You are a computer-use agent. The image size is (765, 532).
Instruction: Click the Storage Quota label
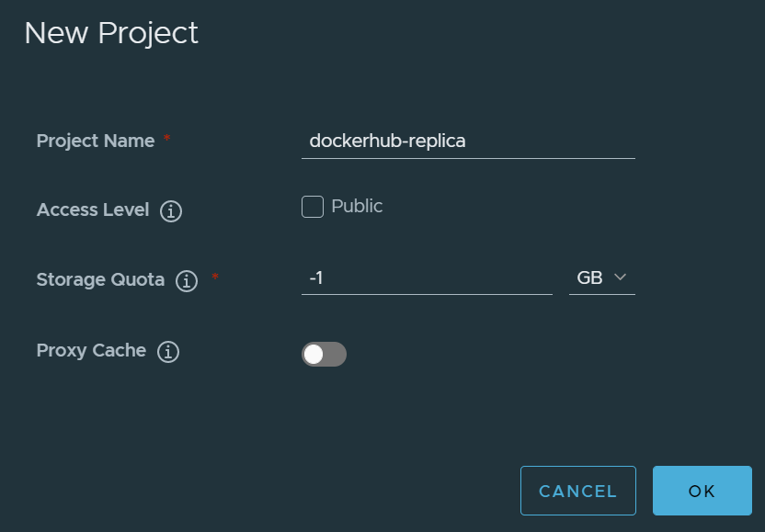point(100,279)
